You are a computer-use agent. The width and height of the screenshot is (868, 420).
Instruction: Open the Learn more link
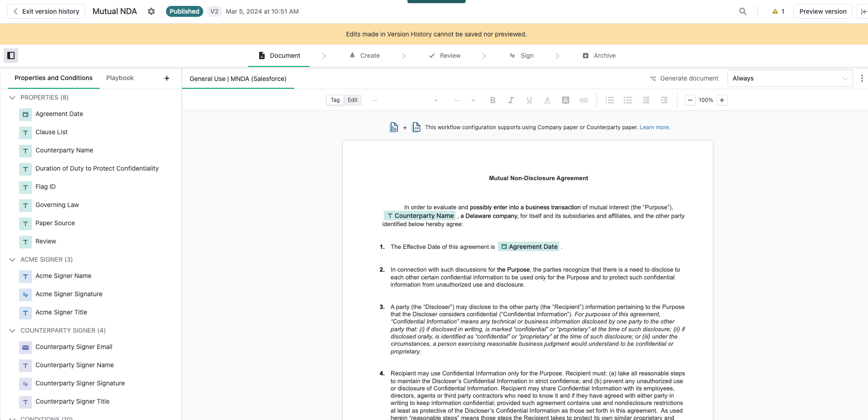pyautogui.click(x=654, y=127)
